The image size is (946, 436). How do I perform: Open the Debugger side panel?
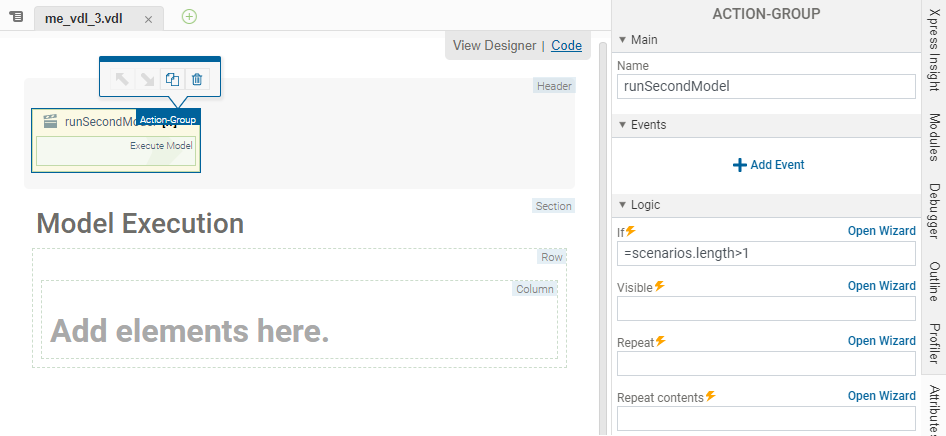(x=934, y=211)
